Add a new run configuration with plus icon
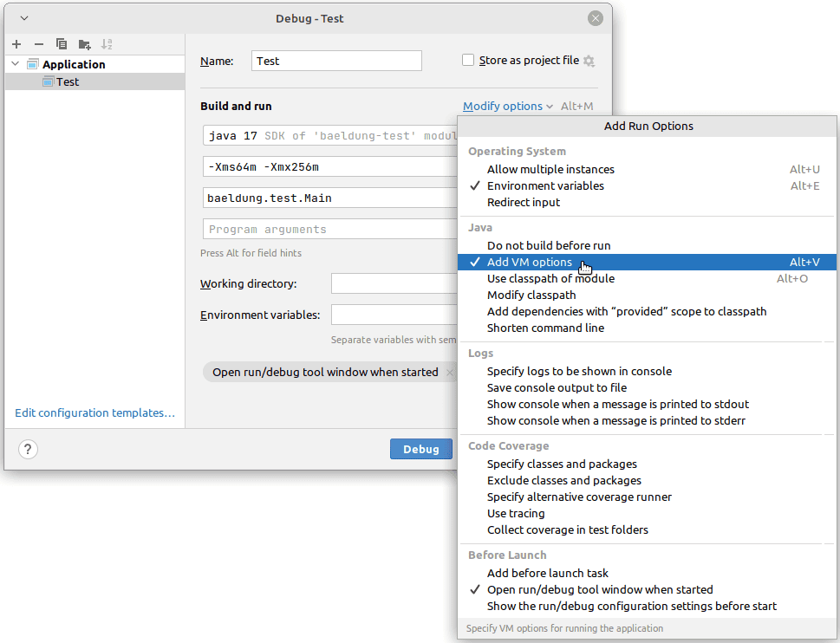This screenshot has width=840, height=643. pos(16,44)
